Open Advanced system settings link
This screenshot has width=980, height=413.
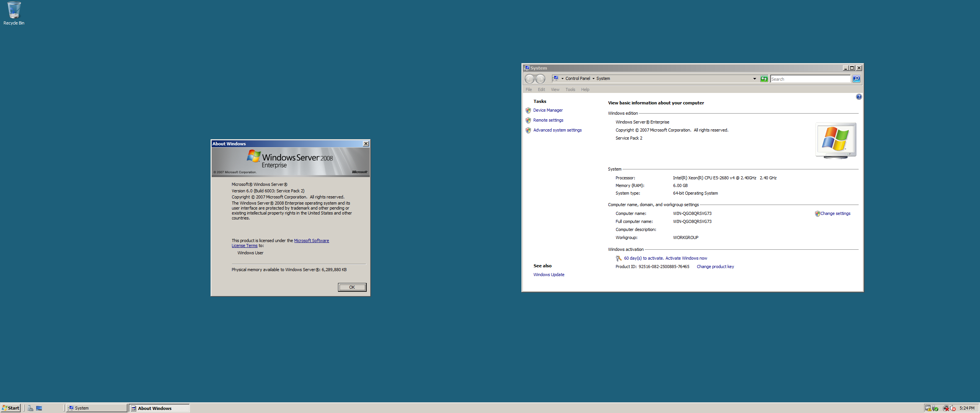point(557,130)
